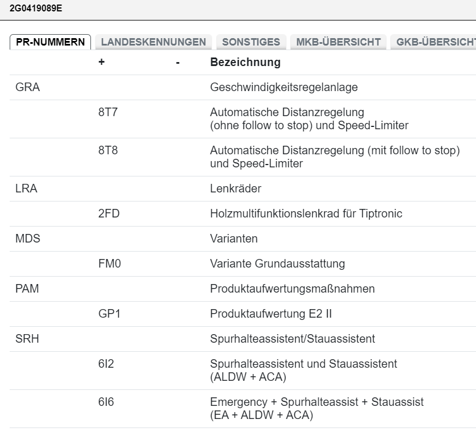Select the SONSTIGES tab
Image resolution: width=476 pixels, height=448 pixels.
(251, 42)
